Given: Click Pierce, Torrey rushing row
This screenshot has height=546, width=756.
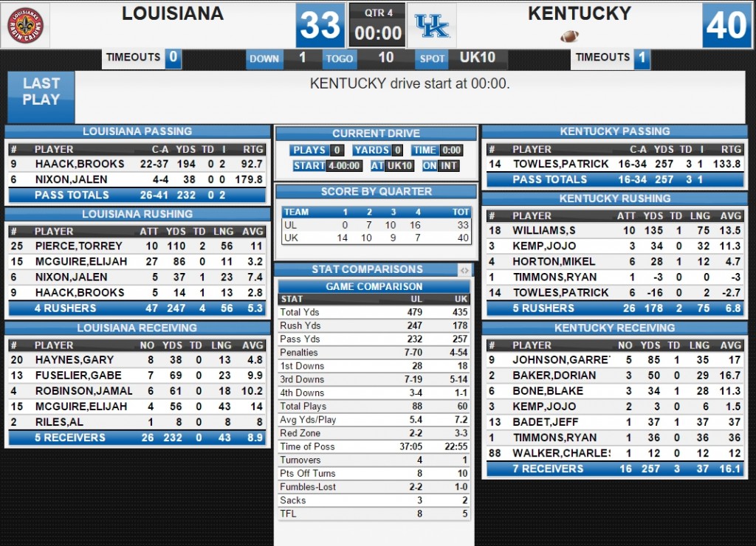Looking at the screenshot, I should (137, 246).
